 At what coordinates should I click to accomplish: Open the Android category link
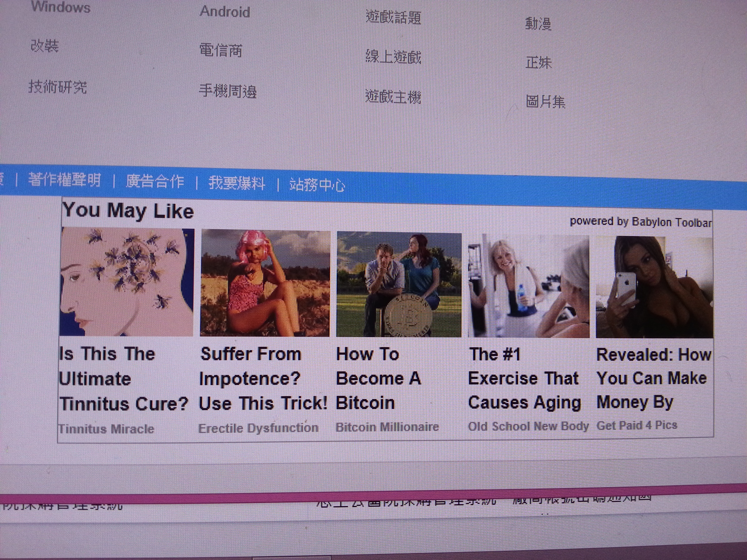pos(225,12)
